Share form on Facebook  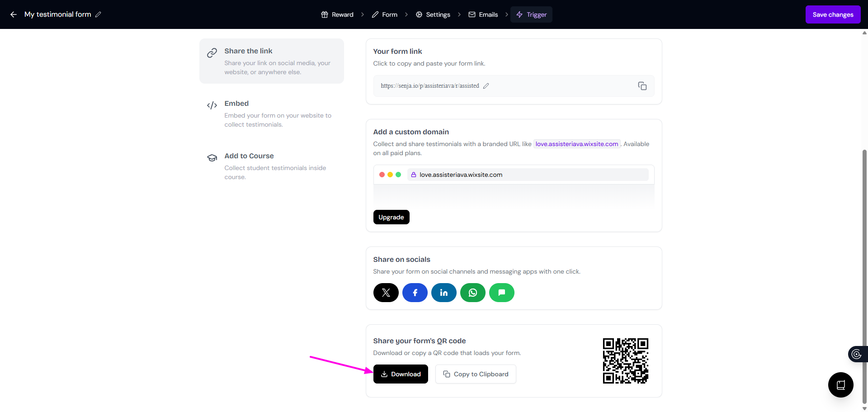pyautogui.click(x=415, y=293)
